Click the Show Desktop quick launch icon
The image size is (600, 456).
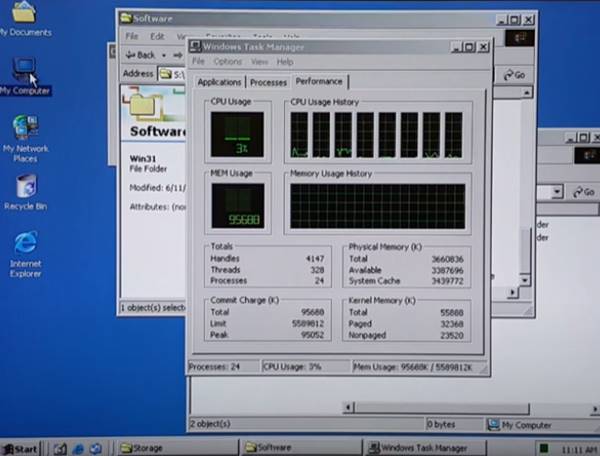[60, 448]
